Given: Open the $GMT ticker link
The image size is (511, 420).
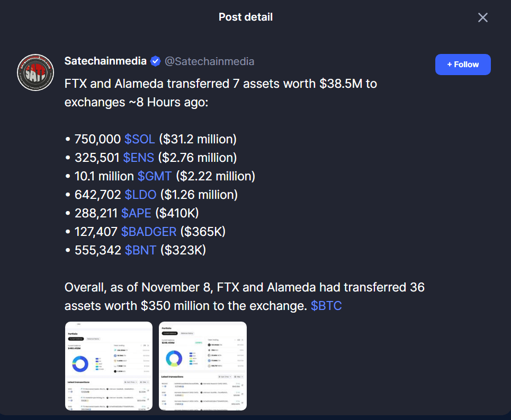Looking at the screenshot, I should 155,176.
